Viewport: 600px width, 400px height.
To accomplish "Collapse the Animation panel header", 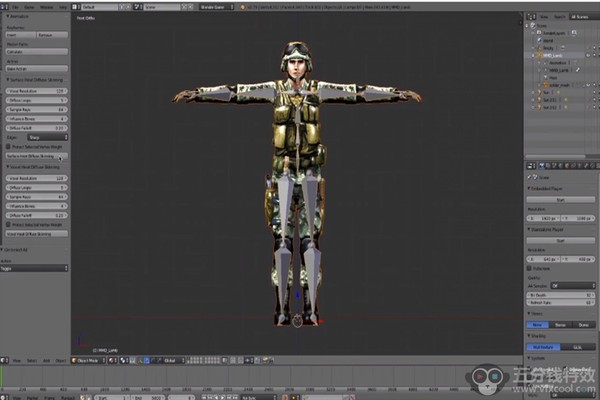I will [x=18, y=16].
